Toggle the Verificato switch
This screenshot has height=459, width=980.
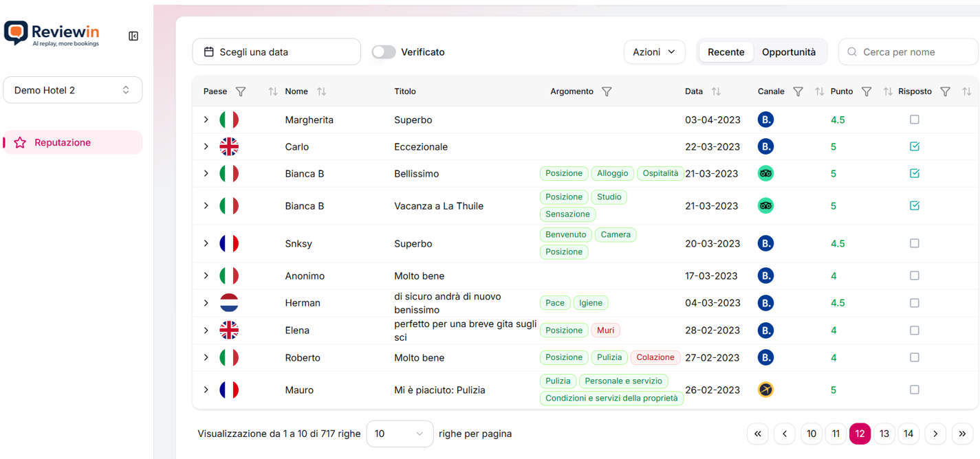[x=384, y=52]
